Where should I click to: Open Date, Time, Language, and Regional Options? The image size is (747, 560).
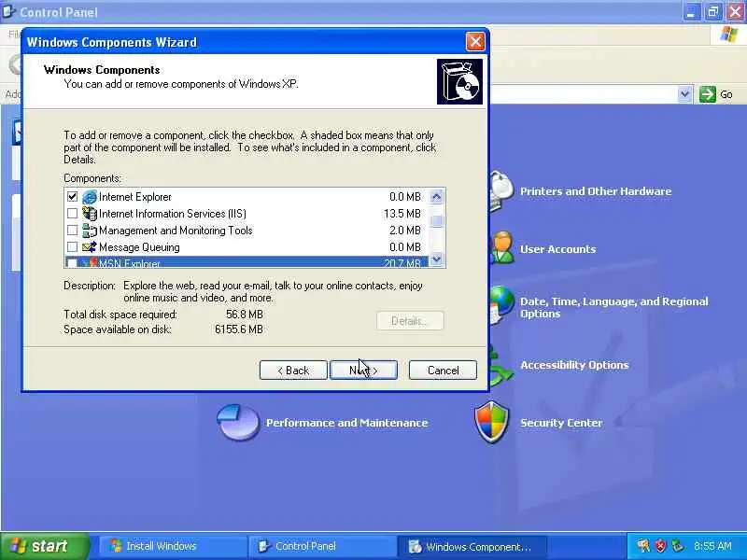click(x=614, y=308)
